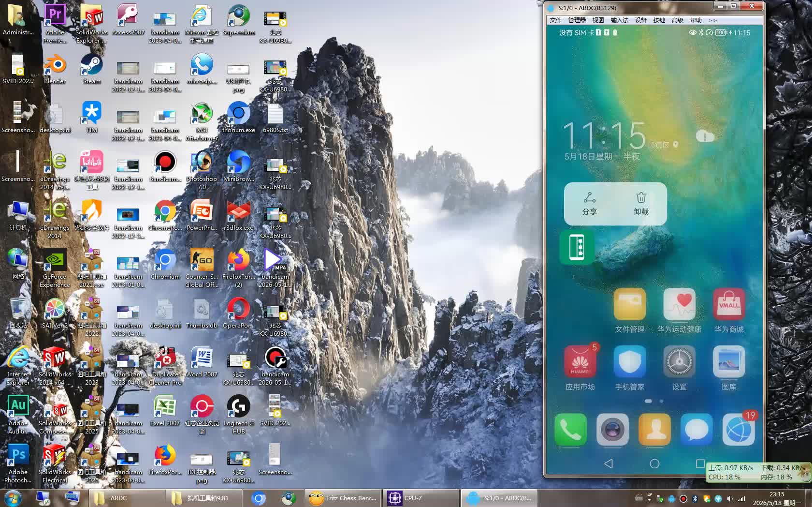Select Adobe Audition desktop shortcut
This screenshot has height=507, width=812.
tap(18, 414)
